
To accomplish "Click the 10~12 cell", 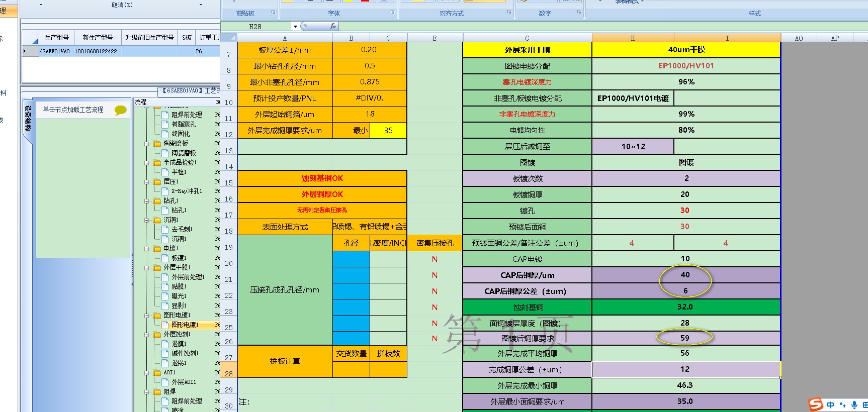I will pyautogui.click(x=633, y=146).
